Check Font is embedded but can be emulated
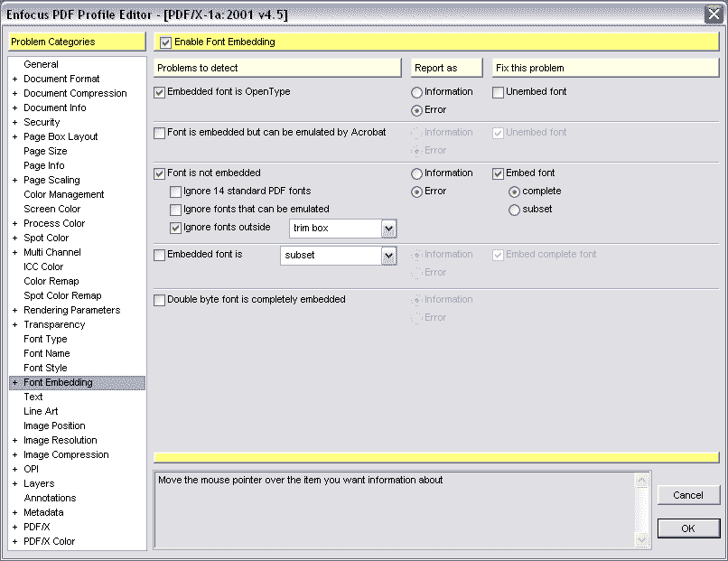Screen dimensions: 728x561 [x=159, y=133]
